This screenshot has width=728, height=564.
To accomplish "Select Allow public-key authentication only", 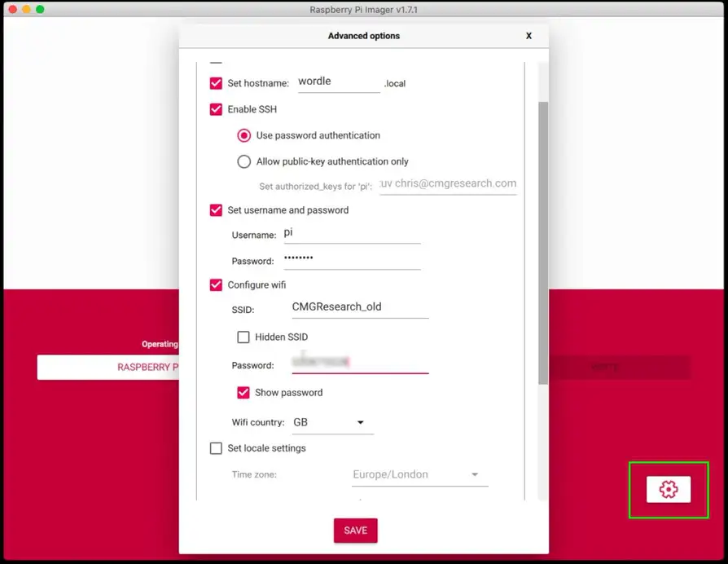I will pyautogui.click(x=243, y=161).
